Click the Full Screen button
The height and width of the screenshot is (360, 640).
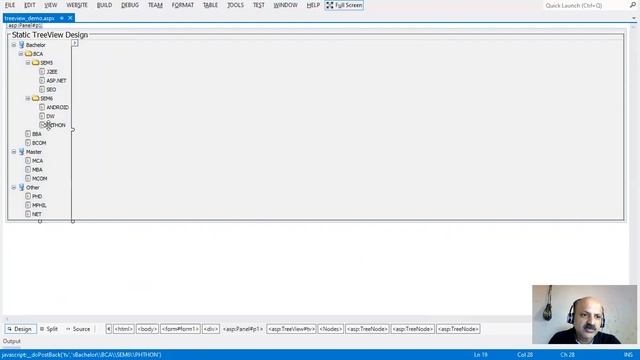(344, 5)
